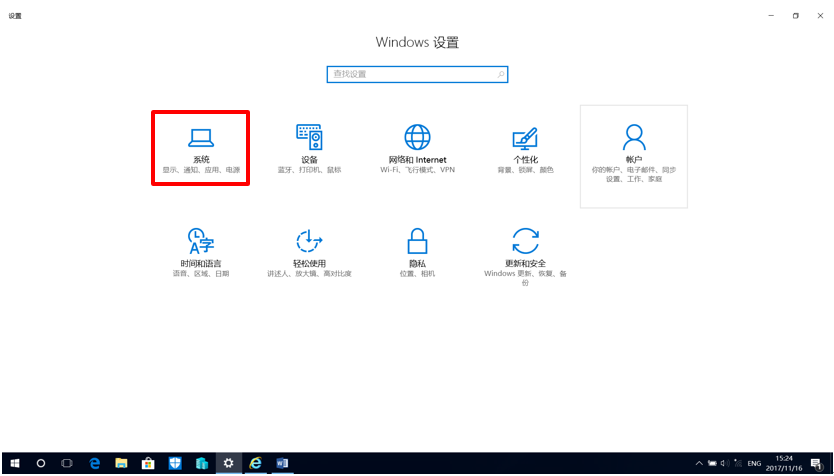The height and width of the screenshot is (476, 834).
Task: Launch Microsoft Edge from the taskbar
Action: click(x=95, y=463)
